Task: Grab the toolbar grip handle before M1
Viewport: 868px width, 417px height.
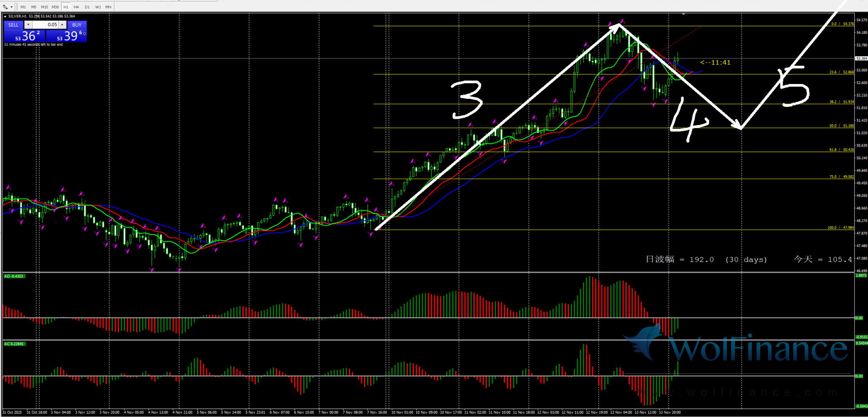Action: click(16, 7)
